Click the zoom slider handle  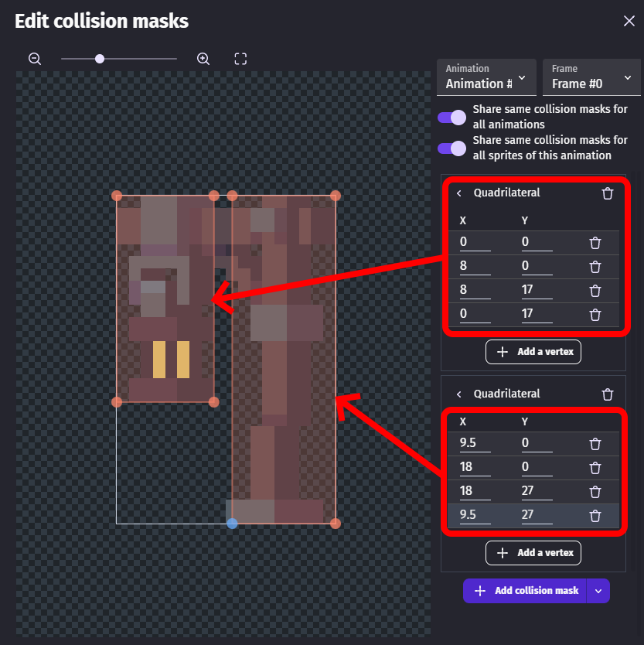[x=100, y=59]
